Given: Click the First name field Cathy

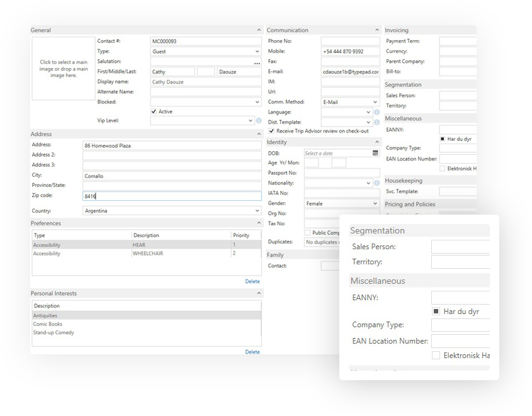Looking at the screenshot, I should (x=173, y=72).
